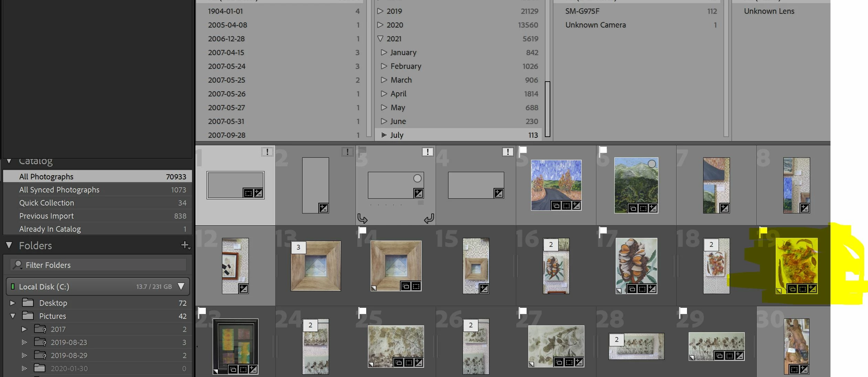Toggle the flag on framed picture thumbnail 14
868x377 pixels.
362,230
